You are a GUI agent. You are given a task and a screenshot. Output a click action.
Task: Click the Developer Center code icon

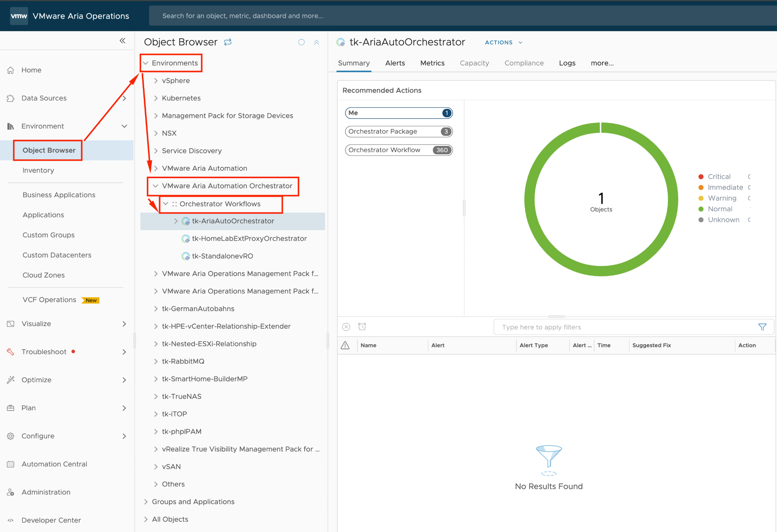pyautogui.click(x=11, y=520)
